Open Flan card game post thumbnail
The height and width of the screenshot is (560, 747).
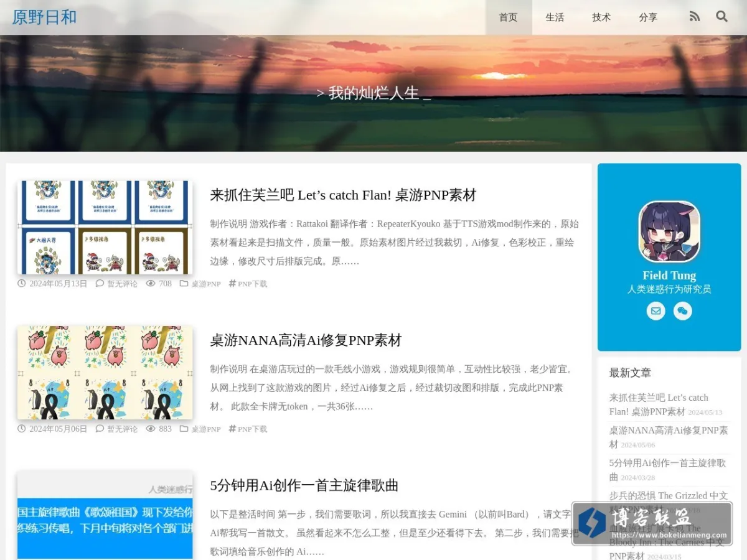pyautogui.click(x=105, y=227)
